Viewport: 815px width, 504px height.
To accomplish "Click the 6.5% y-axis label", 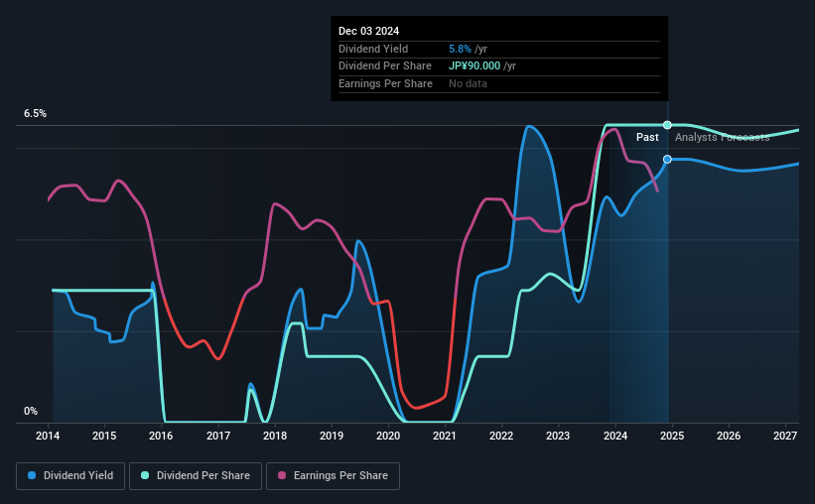I will [x=36, y=114].
